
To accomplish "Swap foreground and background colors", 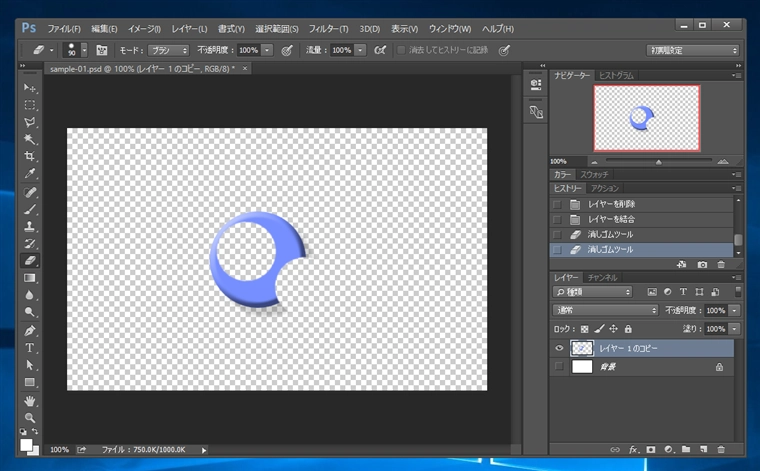I will point(35,431).
